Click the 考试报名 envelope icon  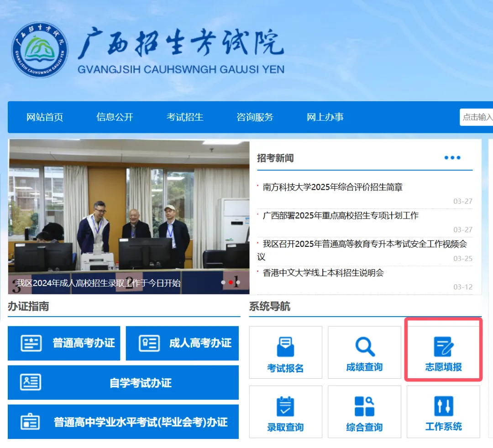[285, 347]
